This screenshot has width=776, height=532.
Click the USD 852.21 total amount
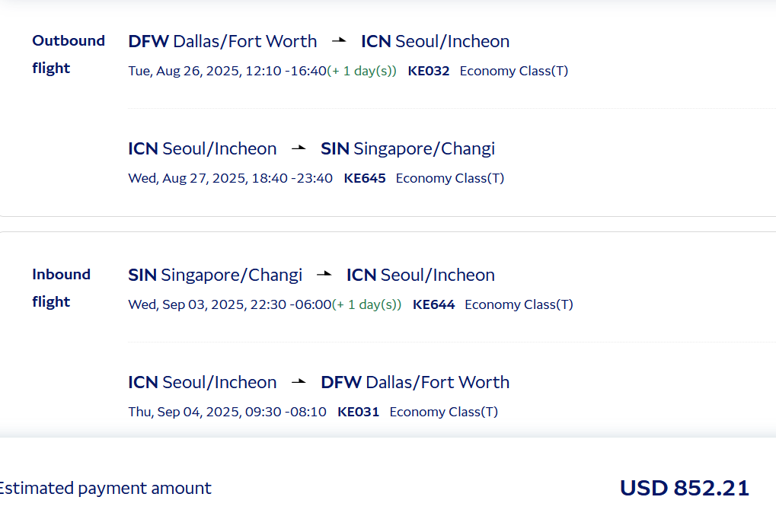(x=685, y=488)
